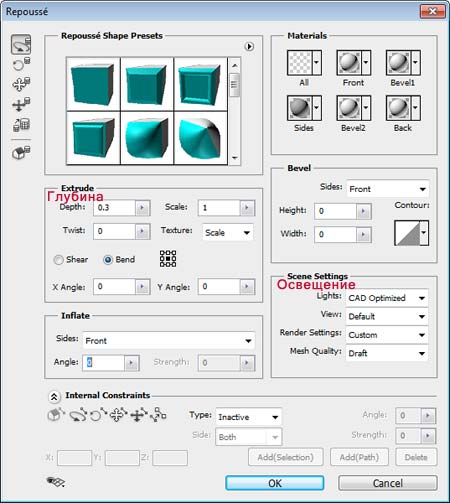Screen dimensions: 450x503
Task: Choose the first plain extrude shape preset
Action: pos(93,84)
